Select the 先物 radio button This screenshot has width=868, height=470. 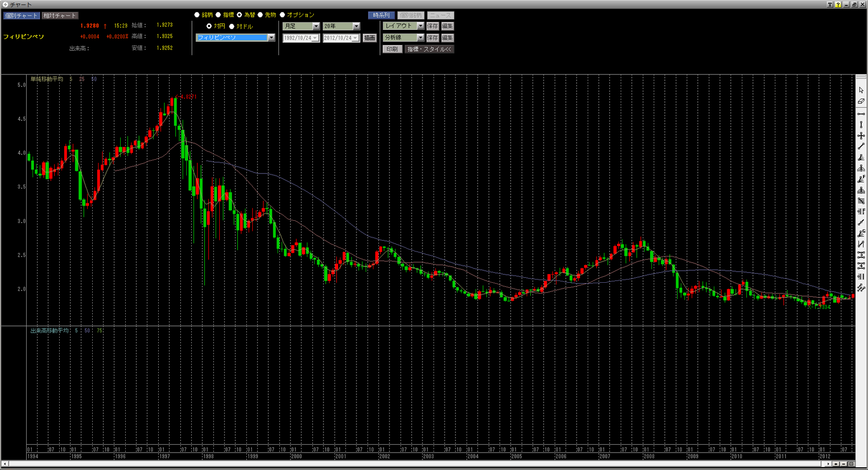[x=261, y=15]
